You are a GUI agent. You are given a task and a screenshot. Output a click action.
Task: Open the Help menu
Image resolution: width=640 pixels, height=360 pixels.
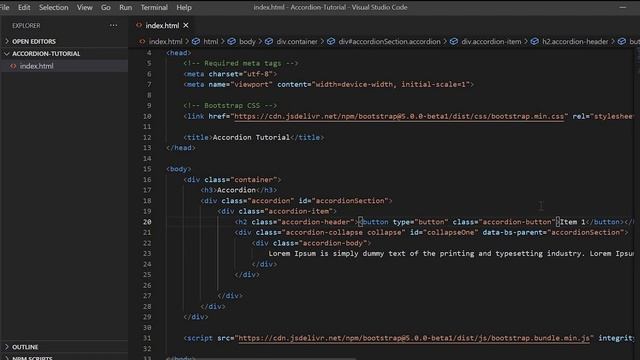click(x=184, y=7)
